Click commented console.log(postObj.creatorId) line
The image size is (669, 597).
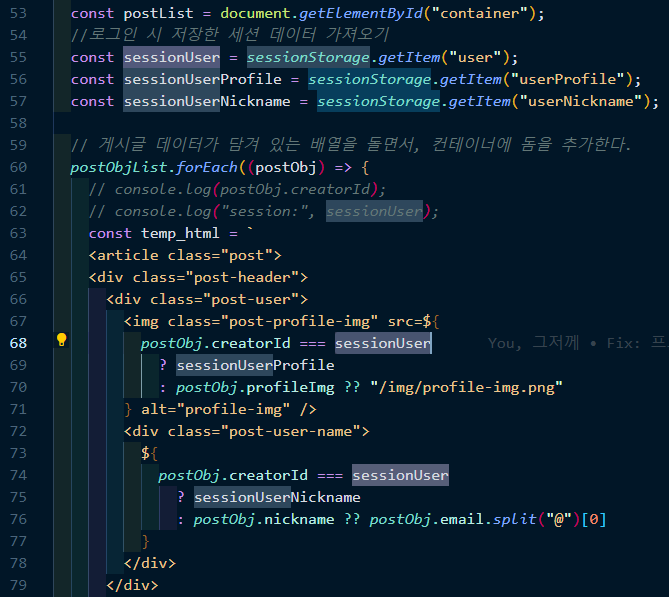pyautogui.click(x=237, y=189)
